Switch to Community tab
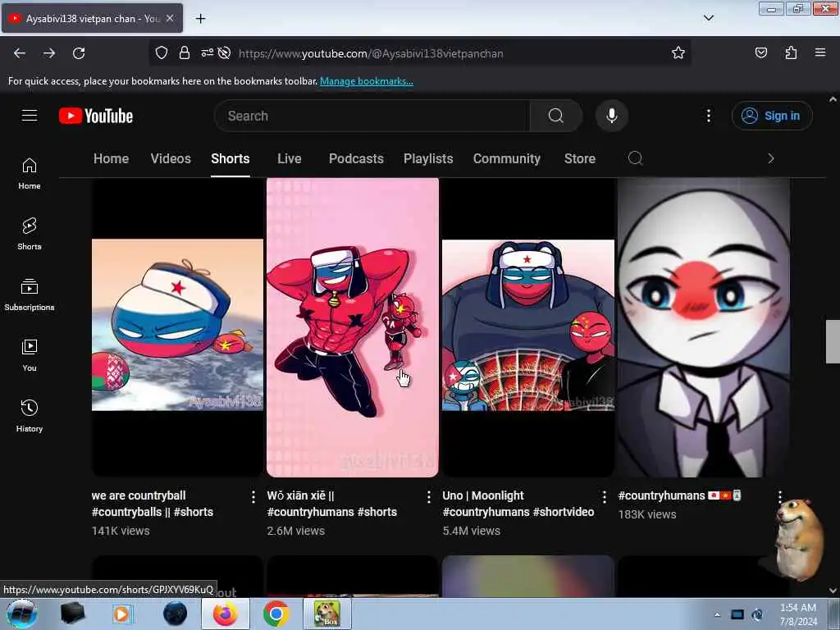 (507, 158)
